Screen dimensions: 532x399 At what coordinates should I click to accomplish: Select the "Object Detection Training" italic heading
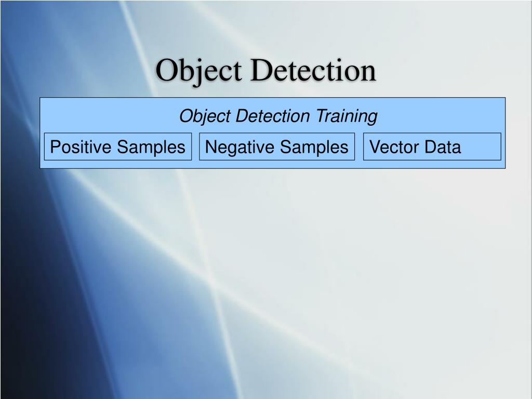[x=278, y=116]
